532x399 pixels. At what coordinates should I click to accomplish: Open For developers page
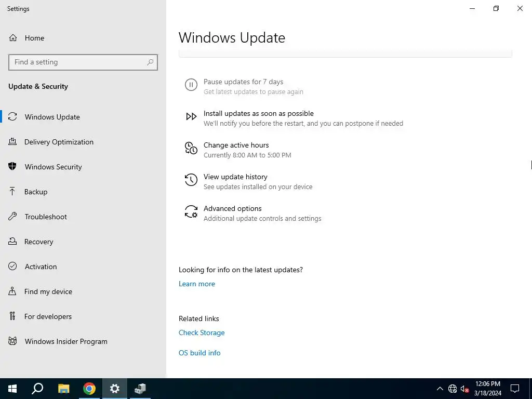83,316
